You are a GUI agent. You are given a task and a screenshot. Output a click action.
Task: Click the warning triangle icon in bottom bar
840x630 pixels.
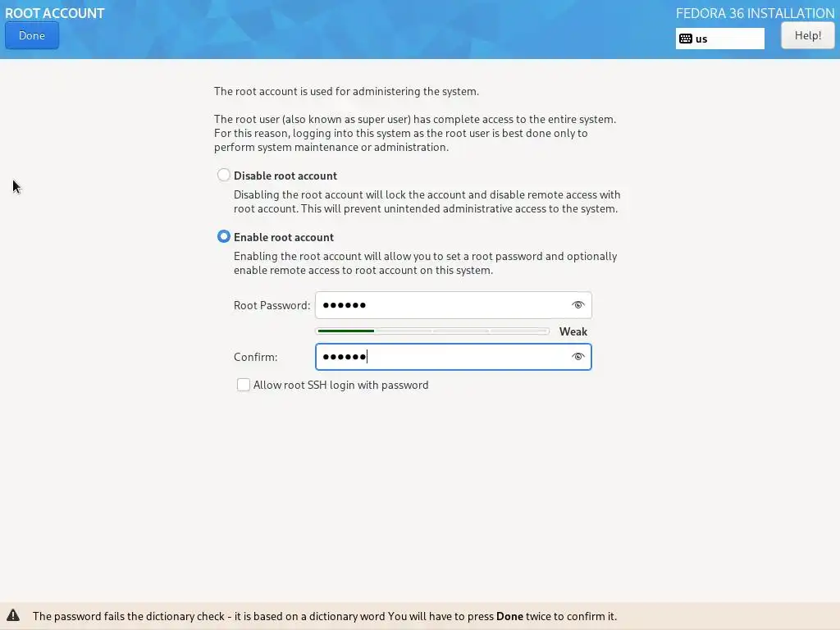[13, 615]
